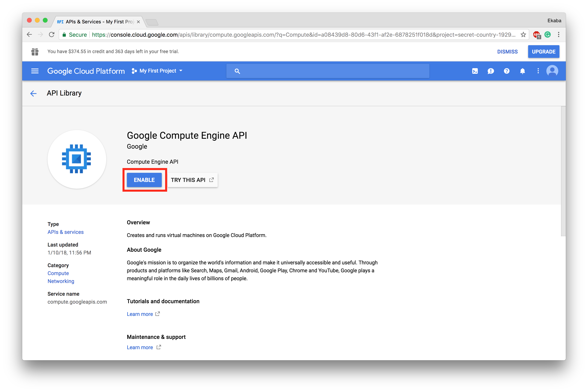Open the console three-dot settings menu
The height and width of the screenshot is (392, 588).
(x=538, y=71)
